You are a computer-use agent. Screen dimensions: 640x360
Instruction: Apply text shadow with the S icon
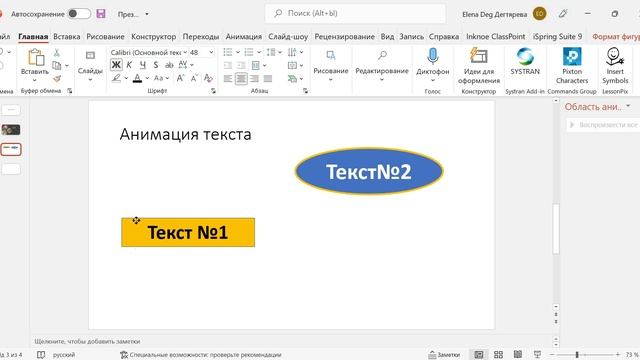click(x=156, y=65)
